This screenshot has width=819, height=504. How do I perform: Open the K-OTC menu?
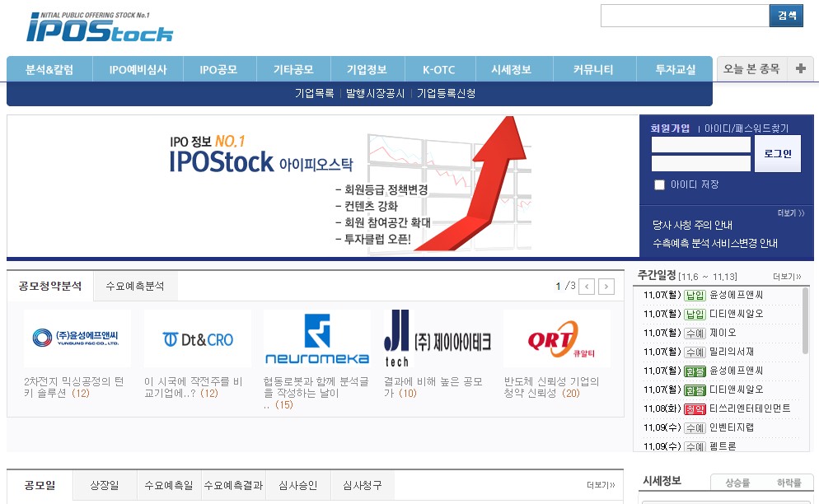tap(438, 69)
